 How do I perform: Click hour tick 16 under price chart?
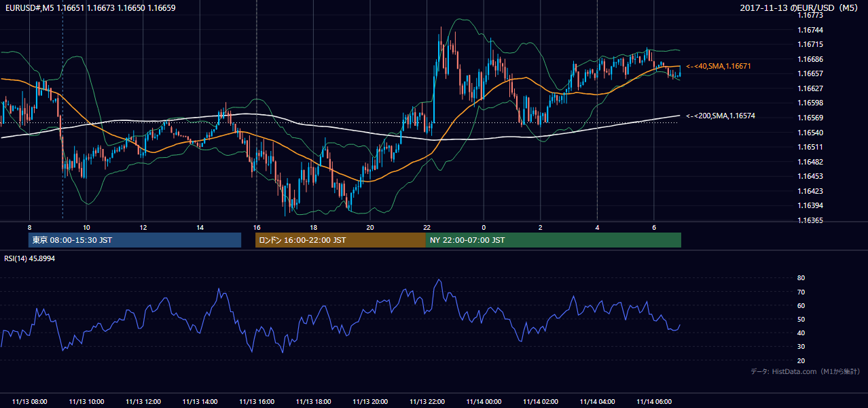pyautogui.click(x=257, y=227)
